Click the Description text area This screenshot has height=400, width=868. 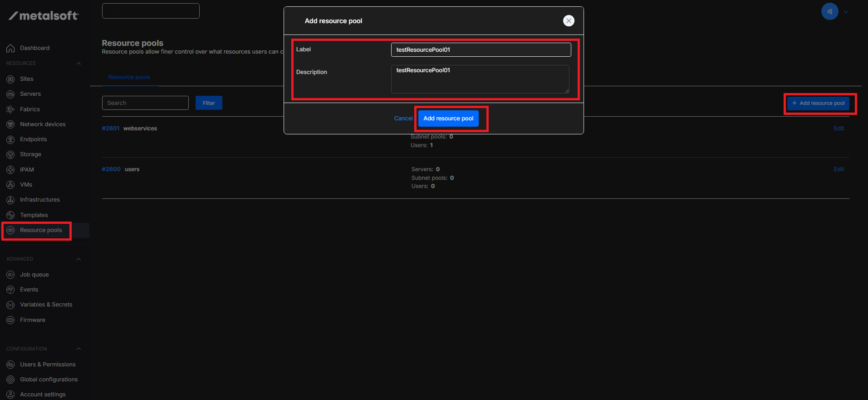pos(480,79)
